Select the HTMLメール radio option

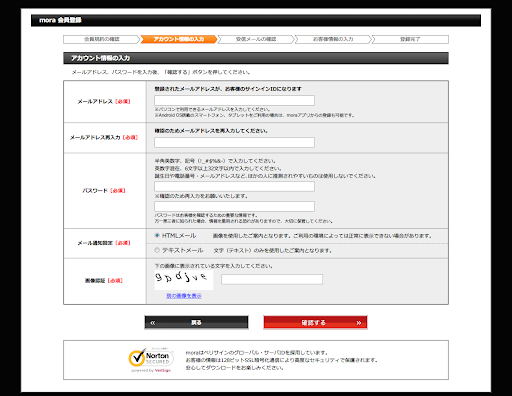tap(157, 235)
